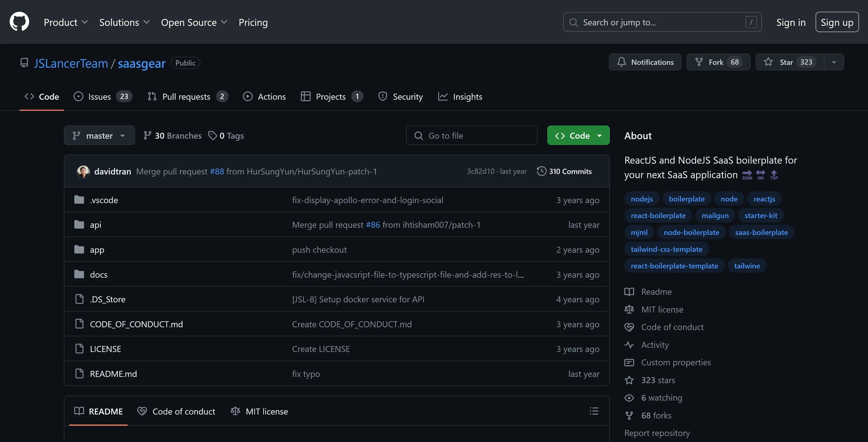Open the Projects tab
Screen dimensions: 868x442
332,97
